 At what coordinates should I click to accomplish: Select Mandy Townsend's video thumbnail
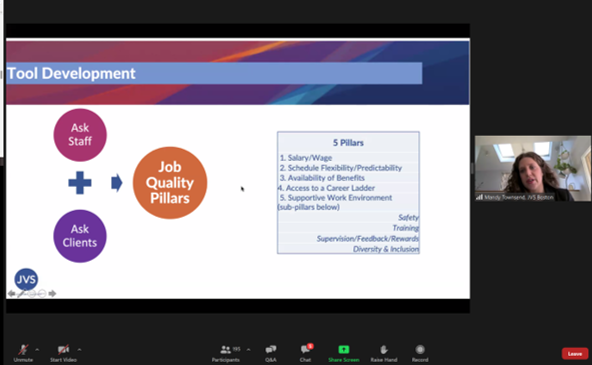533,168
